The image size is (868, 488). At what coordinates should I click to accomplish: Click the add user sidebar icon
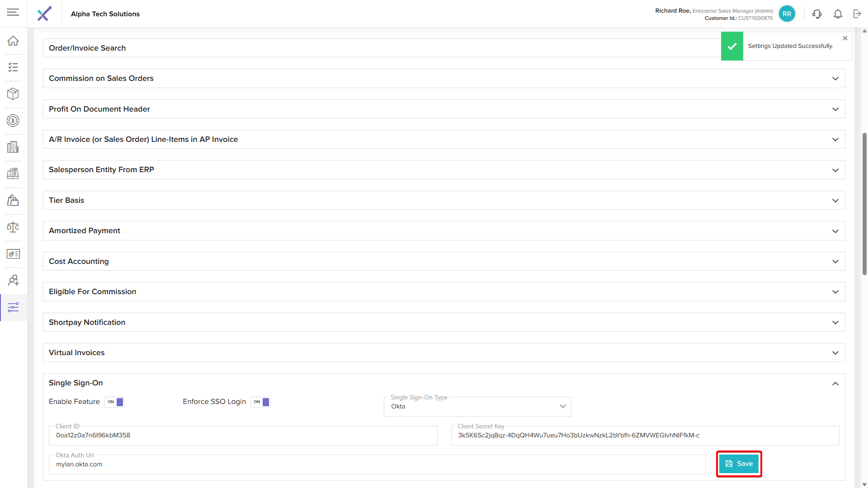click(x=13, y=281)
